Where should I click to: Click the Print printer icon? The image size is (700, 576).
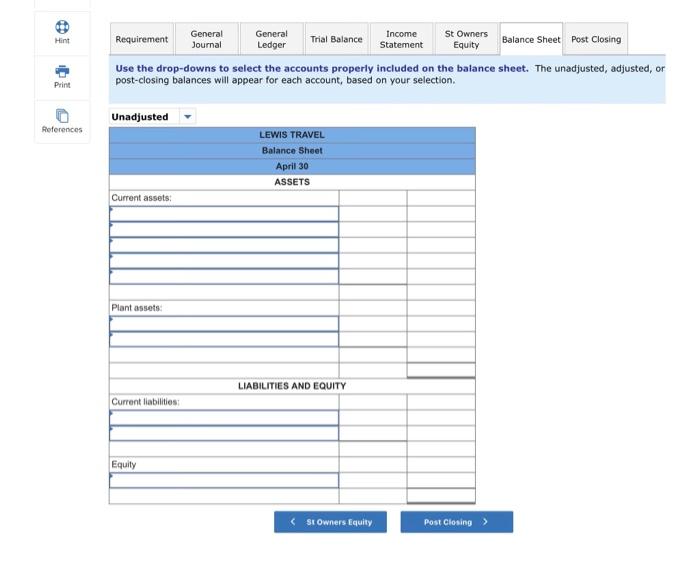point(62,71)
